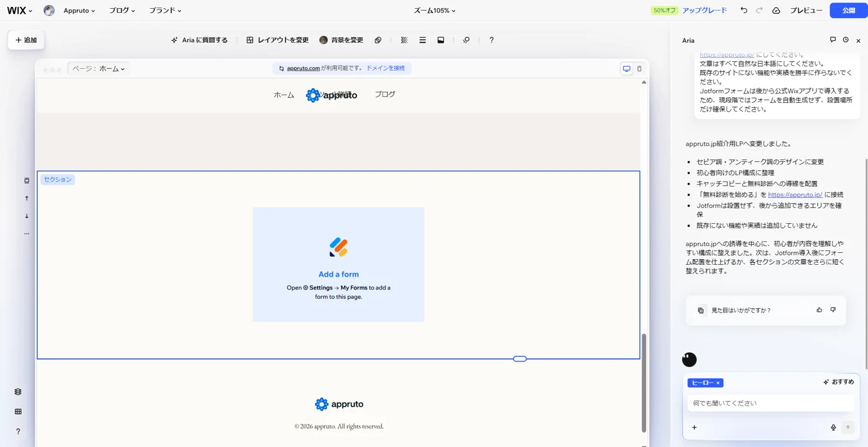Open the Appruto site dropdown
Image resolution: width=868 pixels, height=447 pixels.
(x=79, y=11)
